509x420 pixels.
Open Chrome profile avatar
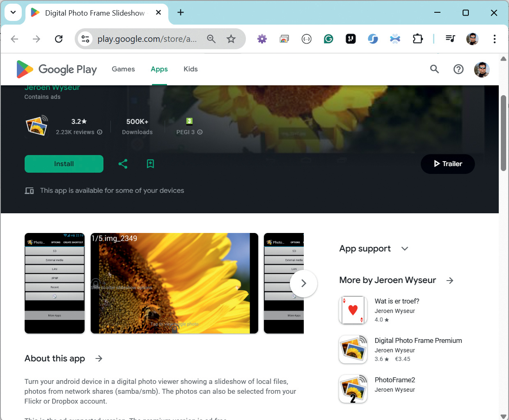[x=472, y=39]
